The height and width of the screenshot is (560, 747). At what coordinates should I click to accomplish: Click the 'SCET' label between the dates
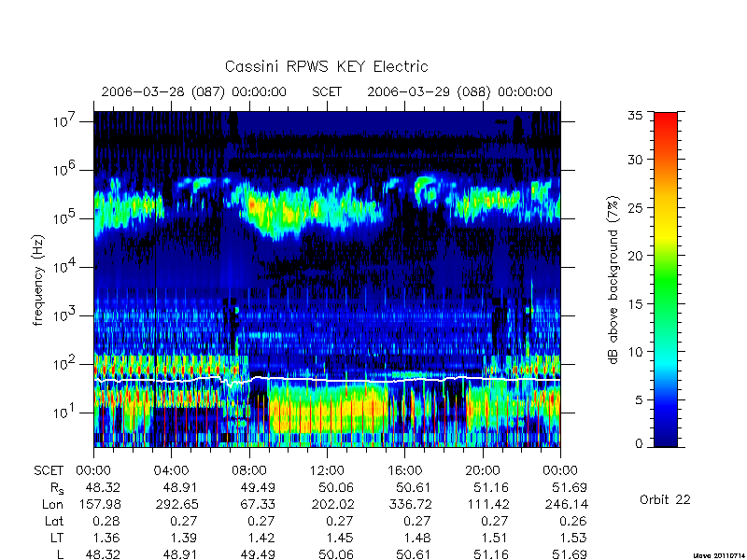327,91
